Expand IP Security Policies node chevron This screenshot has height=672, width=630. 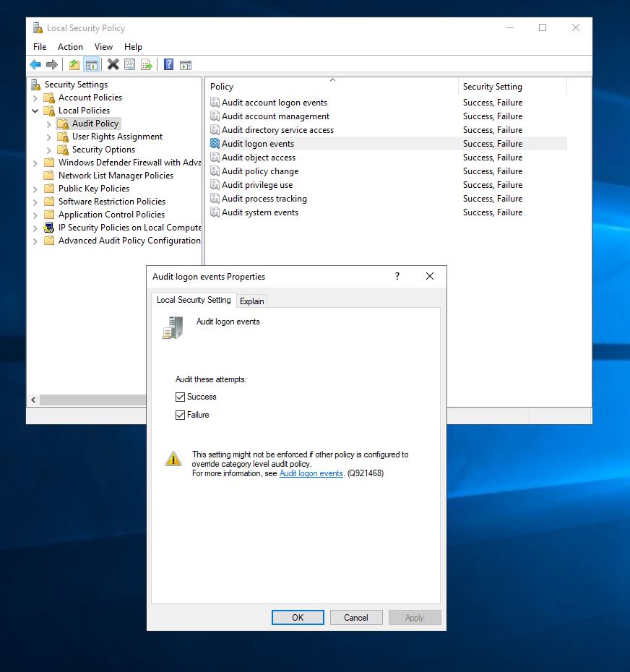(35, 228)
